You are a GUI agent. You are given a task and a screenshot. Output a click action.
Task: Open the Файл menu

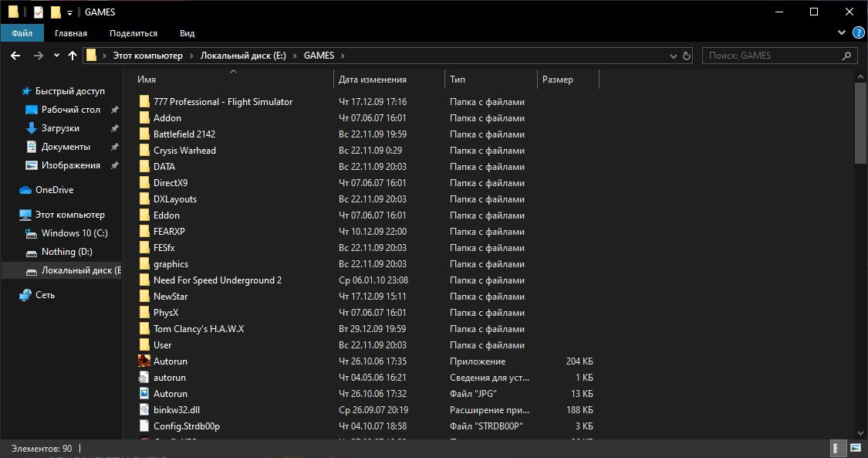[x=22, y=33]
